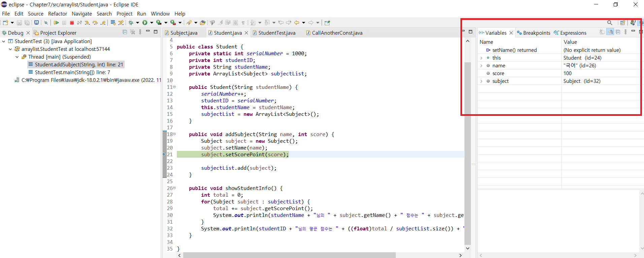
Task: Open the Debug launch dropdown arrow
Action: pyautogui.click(x=137, y=23)
